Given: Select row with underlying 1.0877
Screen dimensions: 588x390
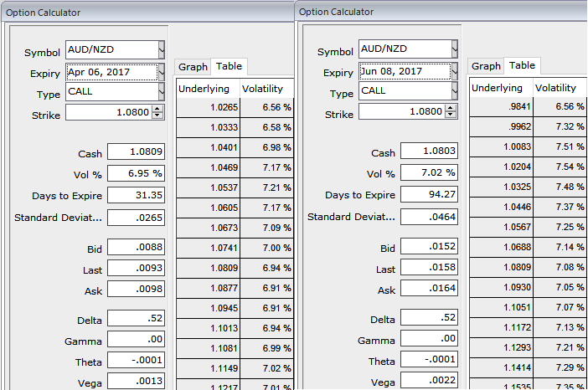Looking at the screenshot, I should click(235, 288).
